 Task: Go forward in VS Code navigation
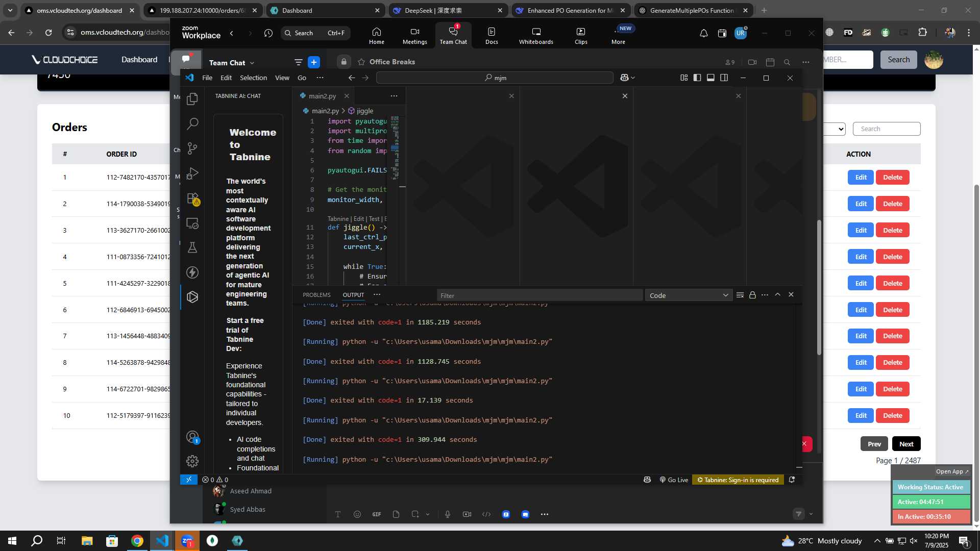365,78
